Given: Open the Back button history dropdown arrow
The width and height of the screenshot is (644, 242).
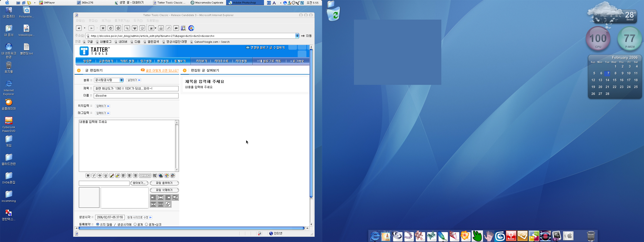Looking at the screenshot, I should [85, 28].
